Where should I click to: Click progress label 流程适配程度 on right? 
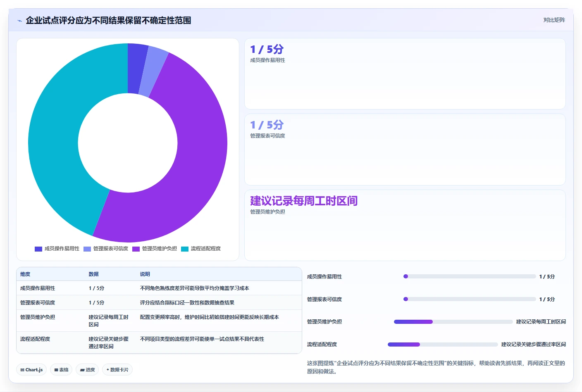pos(322,344)
